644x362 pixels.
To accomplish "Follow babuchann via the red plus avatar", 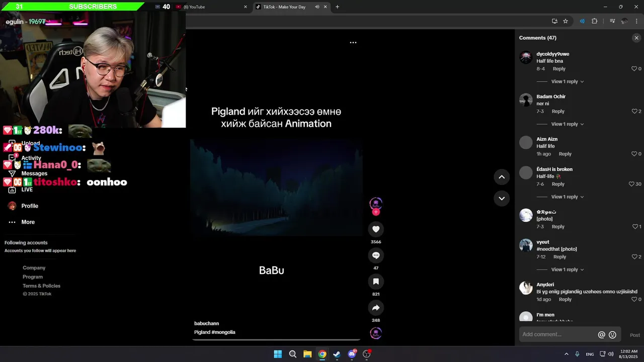I will pos(376,212).
